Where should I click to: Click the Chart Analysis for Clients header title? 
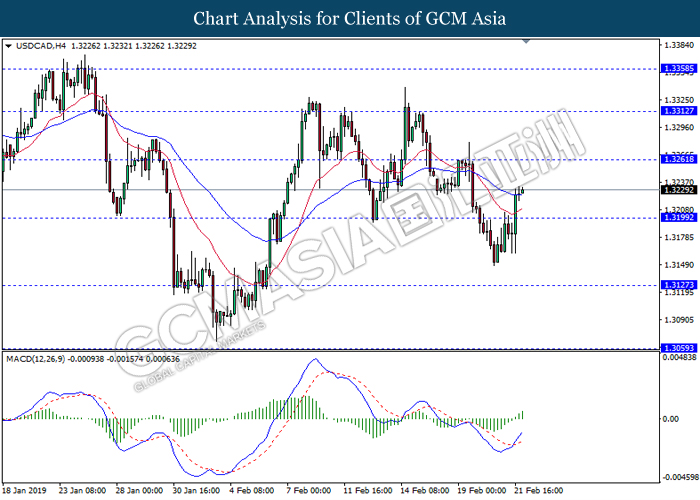tap(350, 19)
